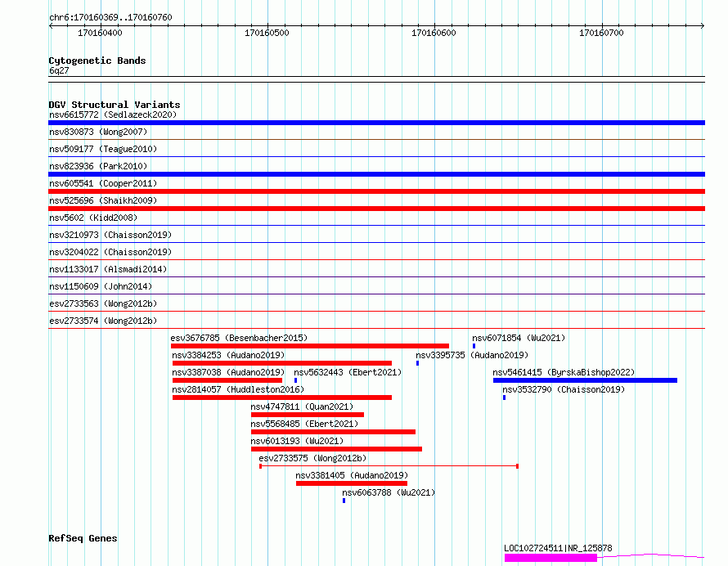The width and height of the screenshot is (728, 566).
Task: Open nsv3532790 (Chaisson2019) label
Action: 564,389
